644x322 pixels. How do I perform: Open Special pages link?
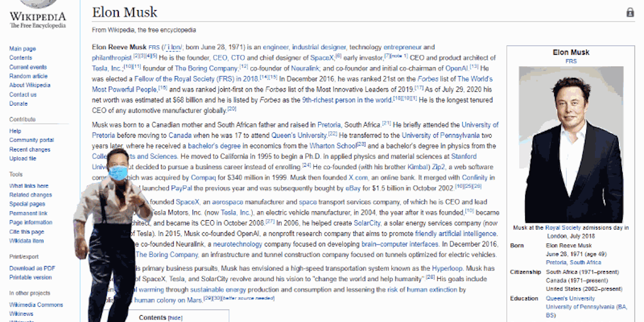click(x=27, y=204)
